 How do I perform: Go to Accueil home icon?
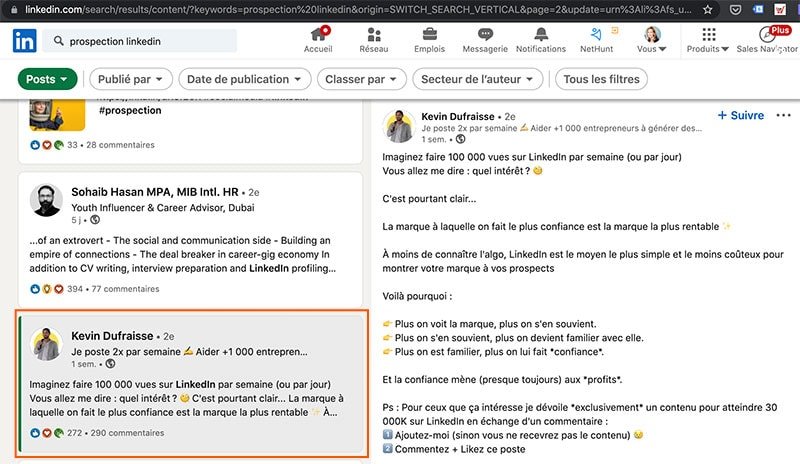tap(318, 35)
